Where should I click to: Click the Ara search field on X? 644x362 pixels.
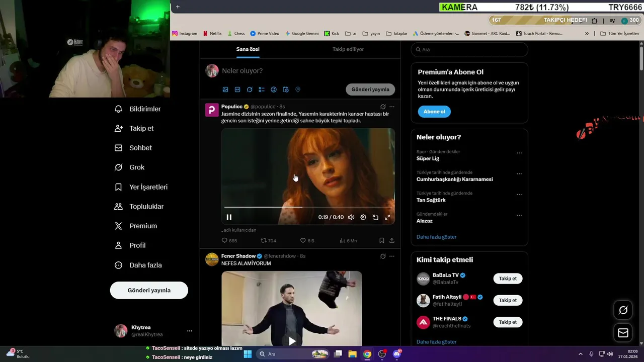(x=469, y=49)
